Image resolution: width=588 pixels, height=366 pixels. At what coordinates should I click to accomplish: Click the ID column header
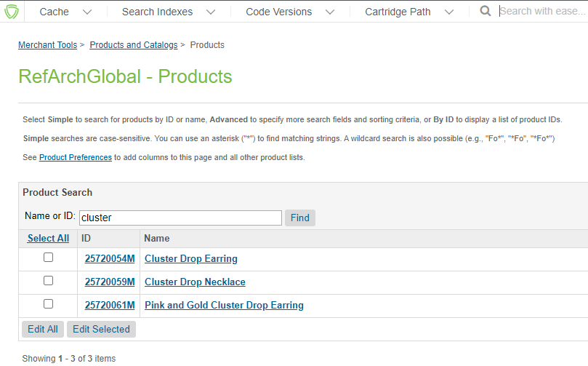(86, 239)
